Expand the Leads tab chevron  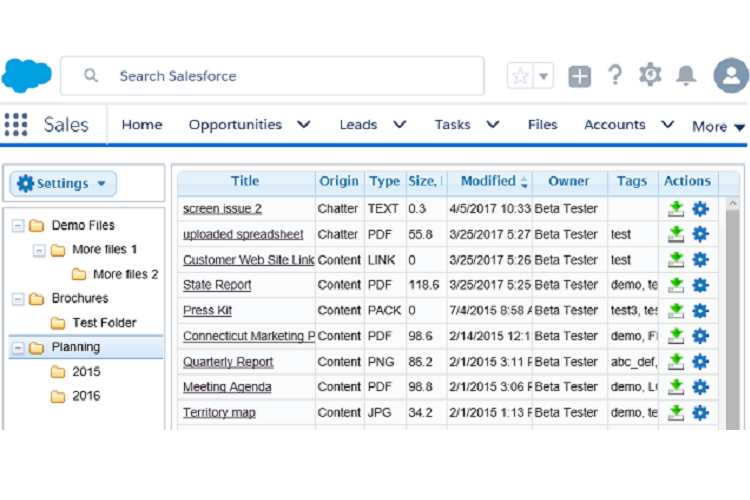pyautogui.click(x=400, y=124)
